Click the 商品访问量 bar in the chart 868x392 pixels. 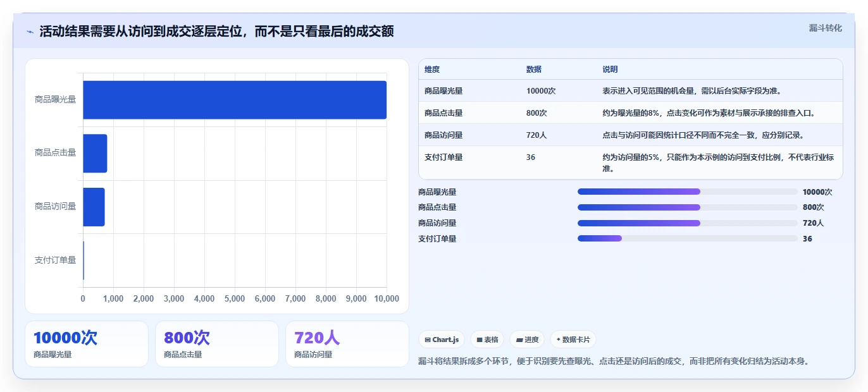pos(94,207)
